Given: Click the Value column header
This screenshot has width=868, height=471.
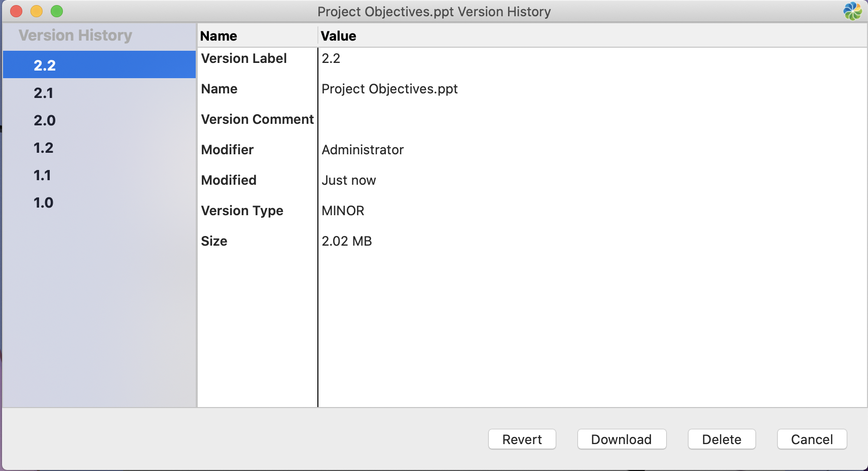Looking at the screenshot, I should pos(338,36).
